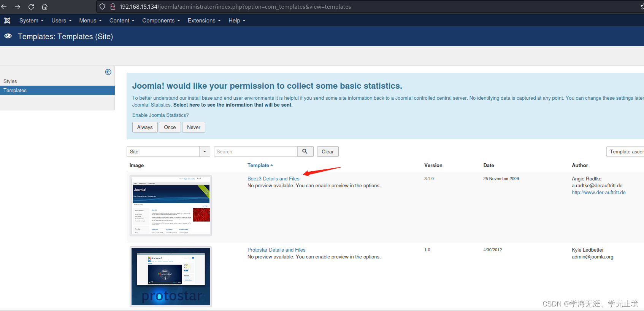Click the Never statistics button
Screen dimensions: 644x311
click(194, 127)
